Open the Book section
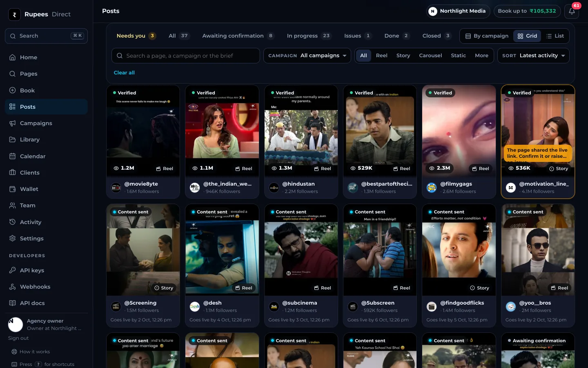Image resolution: width=588 pixels, height=368 pixels. [46, 90]
